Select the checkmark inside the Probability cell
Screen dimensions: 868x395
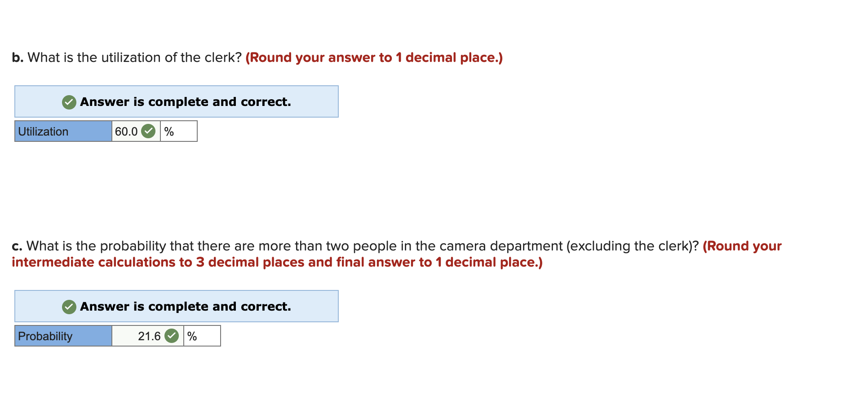click(171, 335)
